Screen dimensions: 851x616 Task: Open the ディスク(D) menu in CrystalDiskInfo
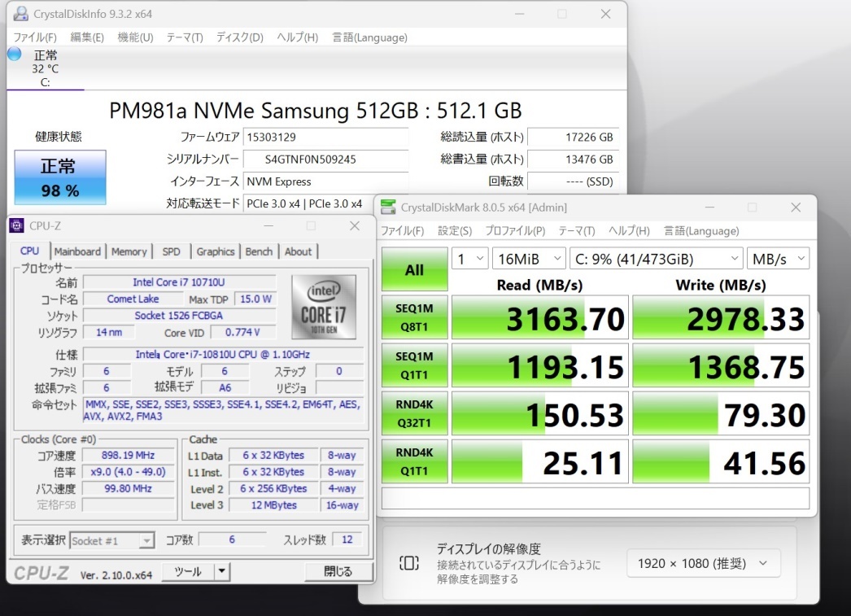click(239, 37)
